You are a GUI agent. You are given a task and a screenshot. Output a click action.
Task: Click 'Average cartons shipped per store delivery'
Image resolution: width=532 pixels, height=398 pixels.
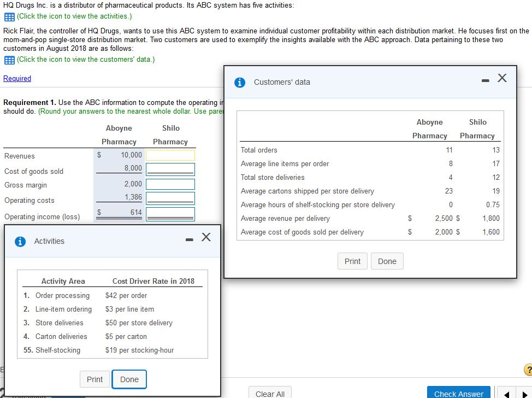point(308,191)
